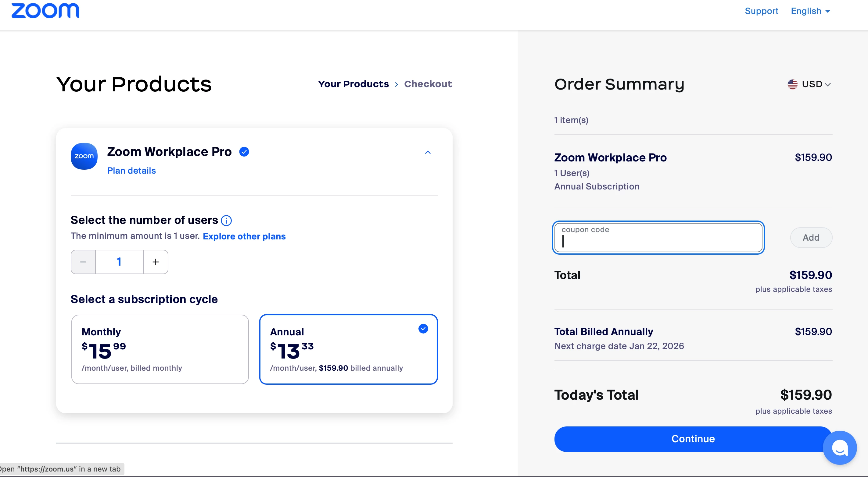This screenshot has height=477, width=868.
Task: Click the US flag currency icon
Action: (x=792, y=84)
